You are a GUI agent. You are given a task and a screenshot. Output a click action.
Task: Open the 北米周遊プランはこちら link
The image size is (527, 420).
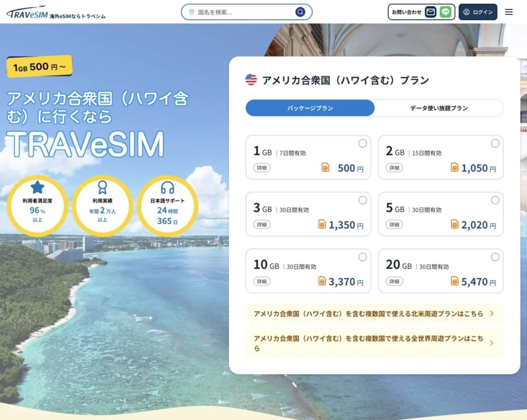tap(375, 313)
